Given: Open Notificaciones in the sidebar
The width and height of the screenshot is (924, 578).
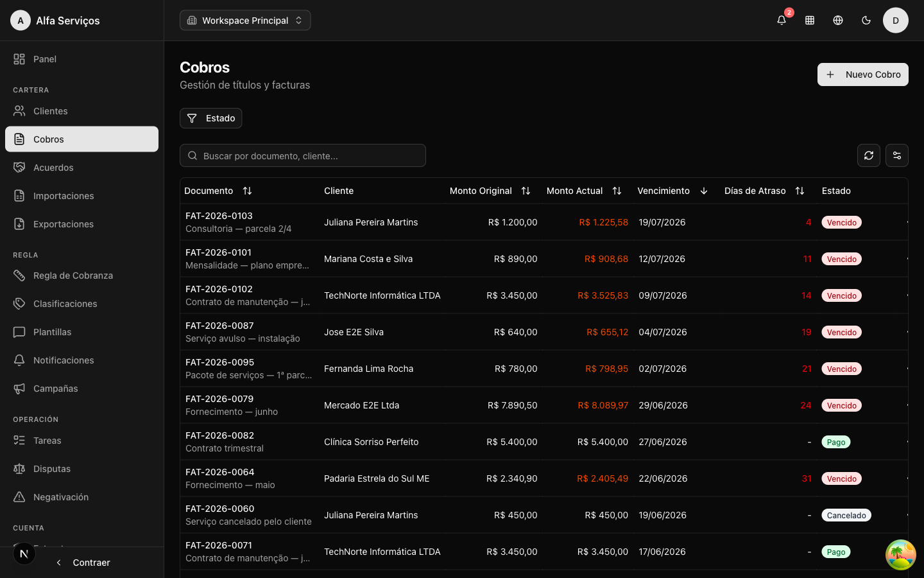Looking at the screenshot, I should point(81,360).
